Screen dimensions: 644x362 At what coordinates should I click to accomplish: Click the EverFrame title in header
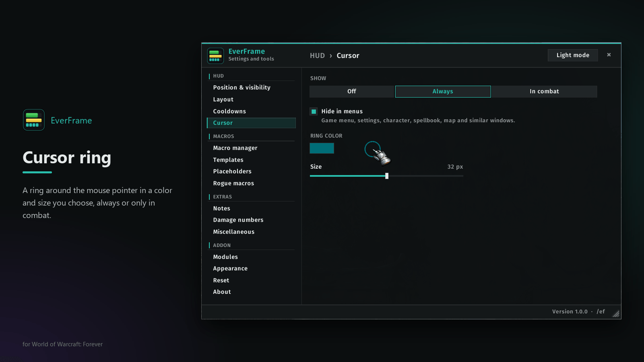(246, 51)
